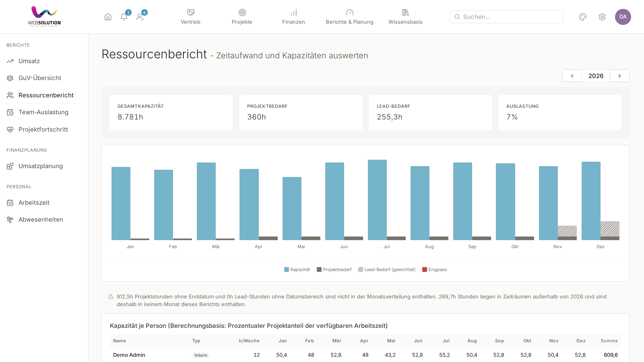Click the Dez hatched lead-demand bar

click(x=610, y=229)
